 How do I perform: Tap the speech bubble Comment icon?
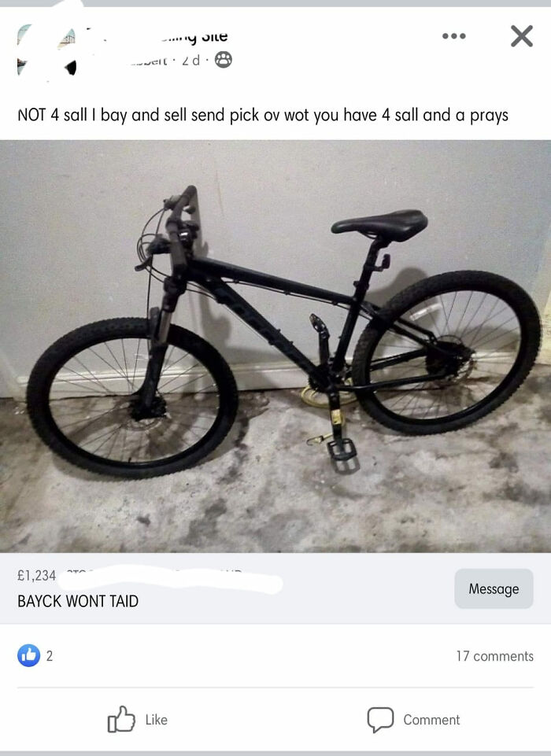pyautogui.click(x=380, y=720)
